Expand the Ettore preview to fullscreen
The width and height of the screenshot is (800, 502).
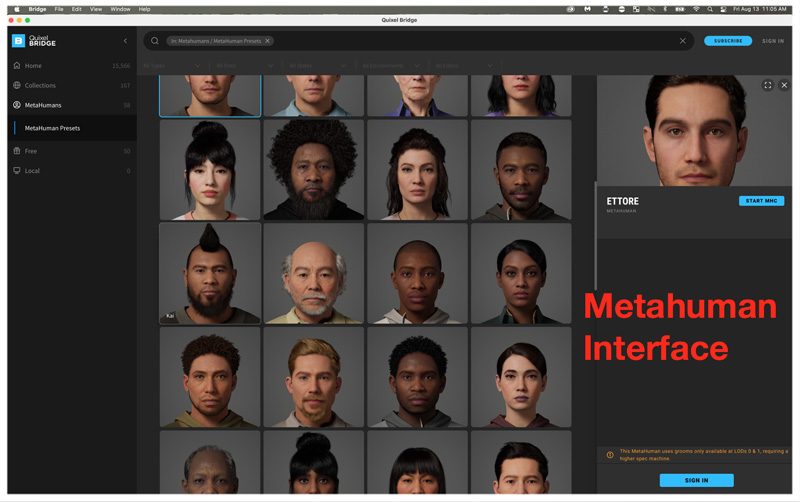pyautogui.click(x=767, y=85)
